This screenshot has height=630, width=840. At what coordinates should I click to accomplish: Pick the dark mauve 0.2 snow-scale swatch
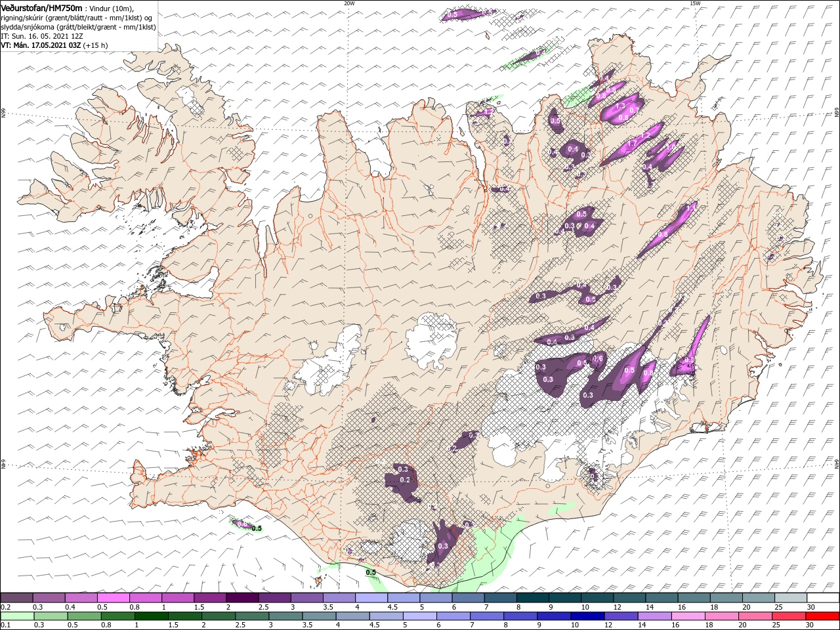click(x=16, y=597)
